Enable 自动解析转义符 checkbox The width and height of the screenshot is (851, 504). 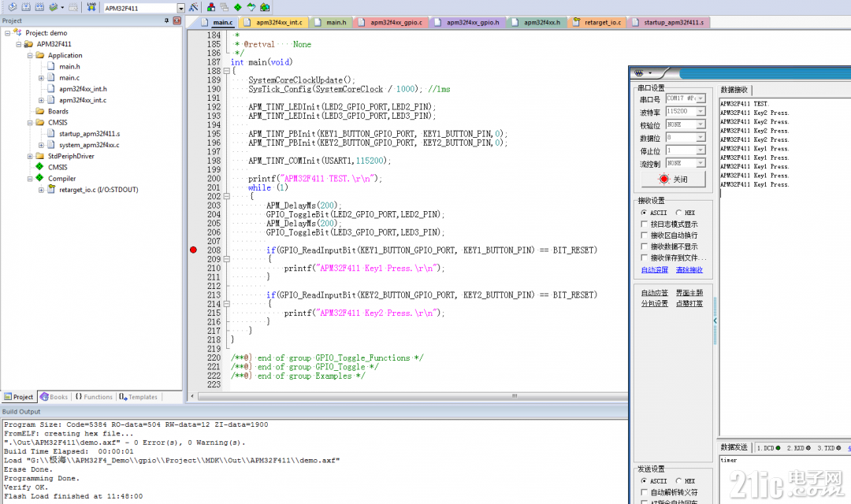pos(645,492)
